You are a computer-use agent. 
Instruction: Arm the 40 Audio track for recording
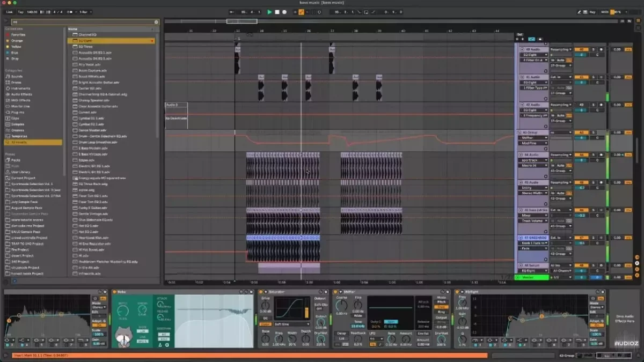(x=601, y=49)
